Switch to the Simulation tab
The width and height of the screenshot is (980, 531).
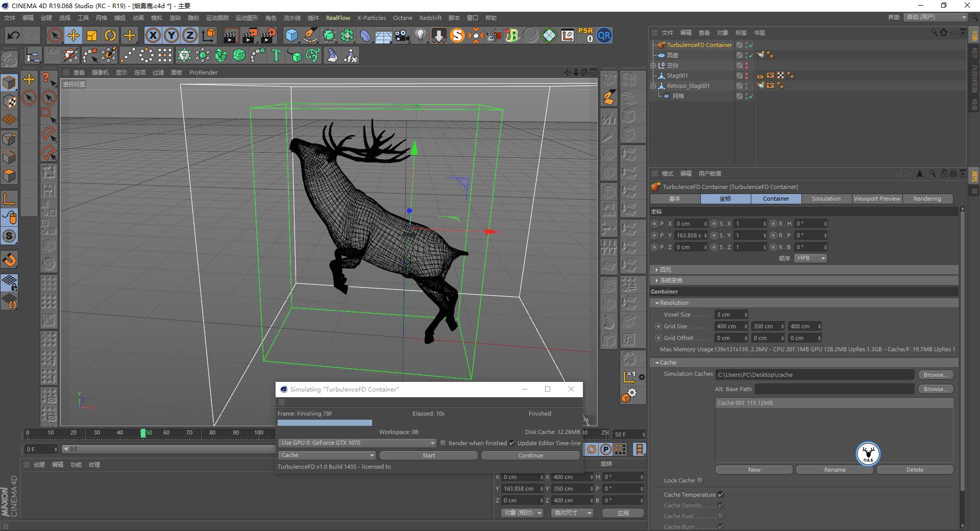(x=825, y=199)
